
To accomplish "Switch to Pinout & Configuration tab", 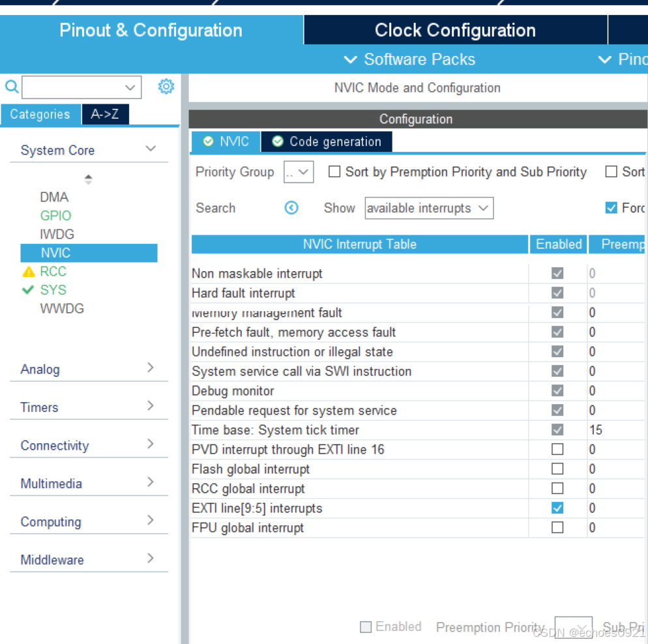I will pos(151,30).
